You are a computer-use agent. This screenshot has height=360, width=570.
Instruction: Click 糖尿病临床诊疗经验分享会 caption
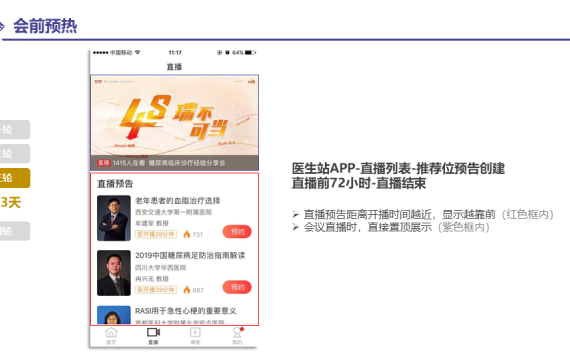[187, 163]
